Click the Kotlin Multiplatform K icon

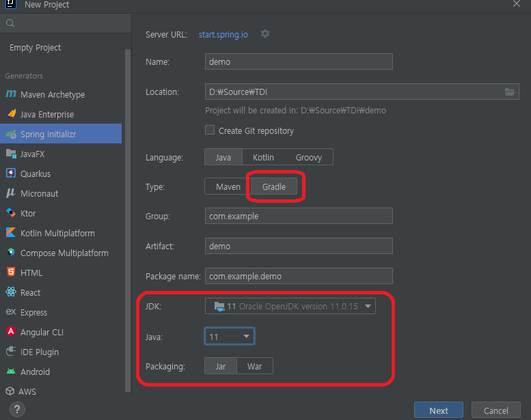[11, 232]
